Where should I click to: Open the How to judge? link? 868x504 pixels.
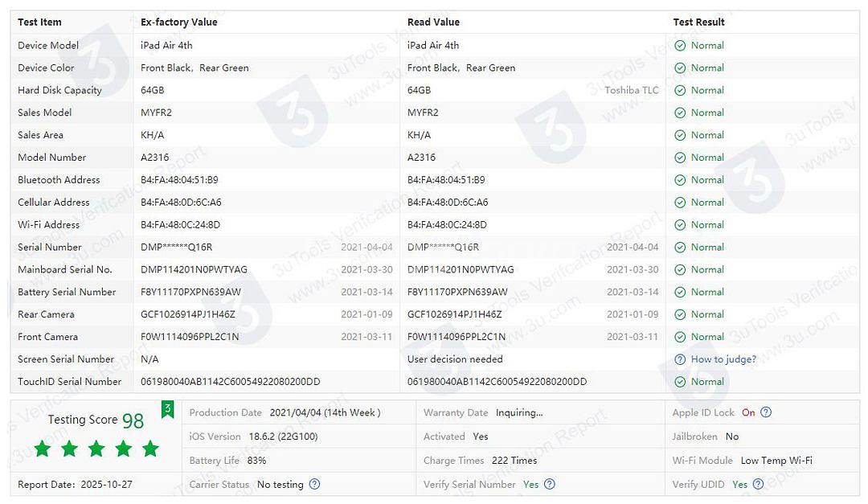point(723,359)
